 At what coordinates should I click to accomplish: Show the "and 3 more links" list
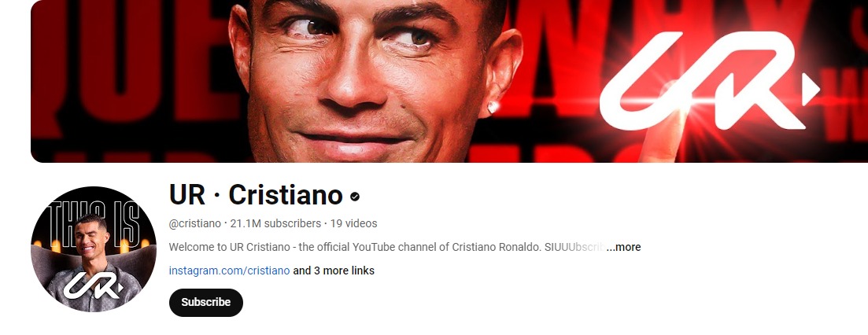point(334,271)
